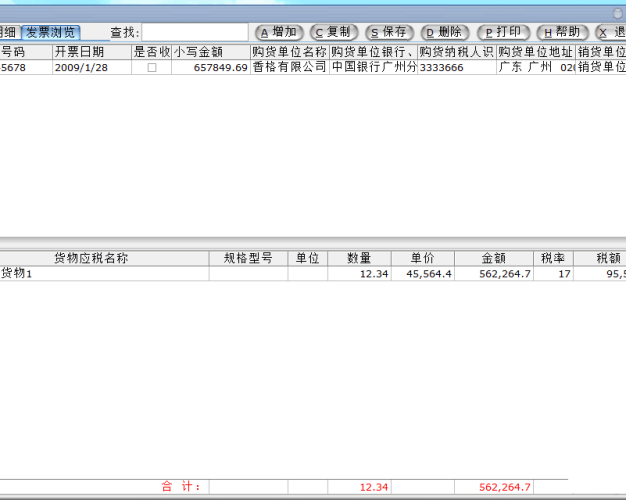Viewport: 626px width, 500px height.
Task: Select the 购货单位名称 column header
Action: [x=290, y=51]
